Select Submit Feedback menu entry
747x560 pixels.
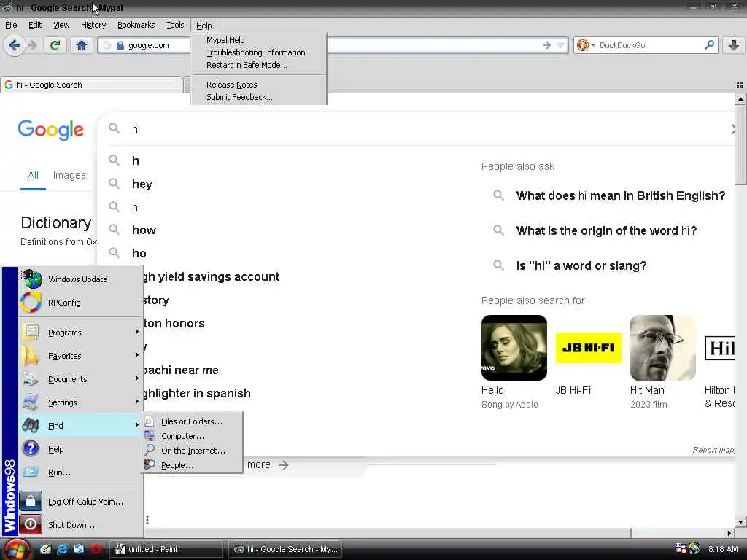pos(259,97)
